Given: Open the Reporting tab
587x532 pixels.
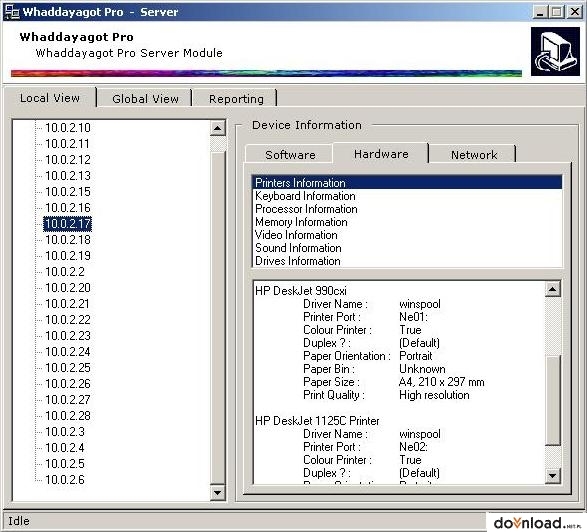Looking at the screenshot, I should click(236, 99).
